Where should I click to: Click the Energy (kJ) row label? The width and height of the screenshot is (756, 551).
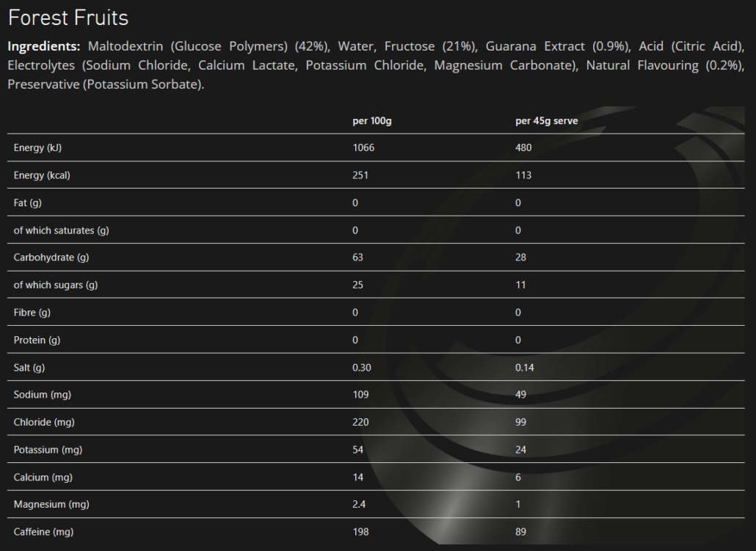click(38, 148)
